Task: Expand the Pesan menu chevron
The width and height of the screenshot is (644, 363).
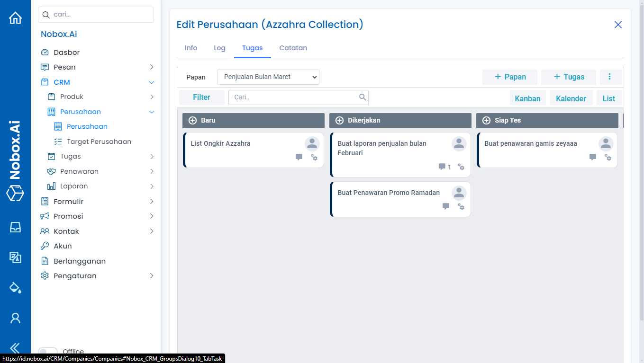Action: [x=152, y=67]
